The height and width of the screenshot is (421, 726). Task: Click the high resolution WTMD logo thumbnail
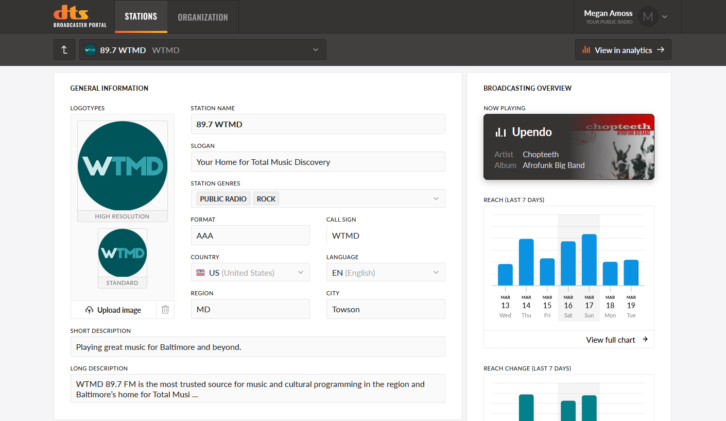point(122,166)
